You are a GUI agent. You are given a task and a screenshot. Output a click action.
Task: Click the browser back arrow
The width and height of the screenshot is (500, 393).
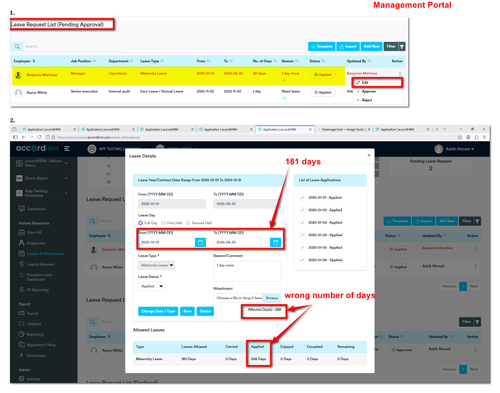(x=23, y=137)
